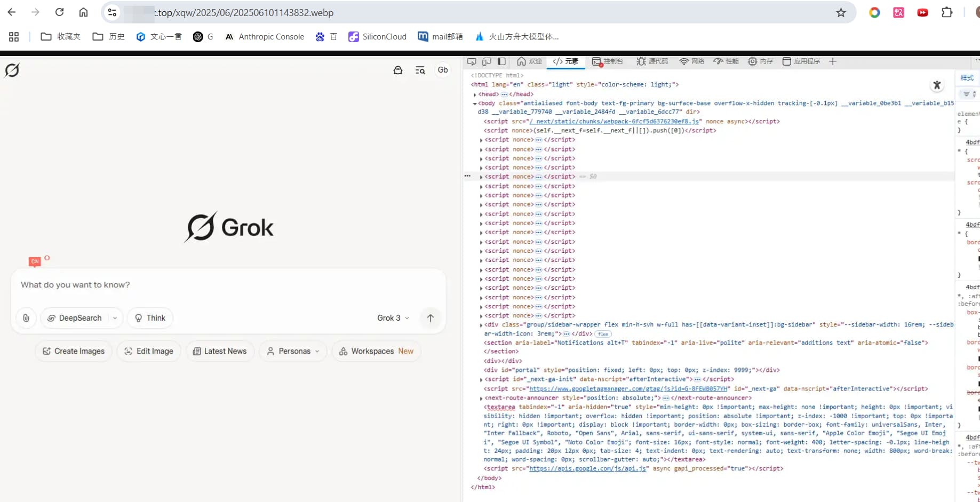Open the webpack-6fcf5d6376230ef8.js link
The height and width of the screenshot is (502, 980).
click(614, 122)
